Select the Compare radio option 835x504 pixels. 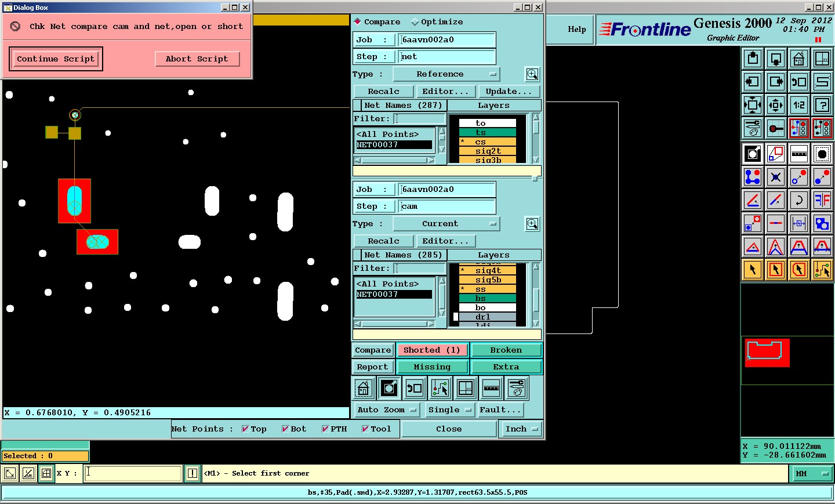(x=377, y=21)
